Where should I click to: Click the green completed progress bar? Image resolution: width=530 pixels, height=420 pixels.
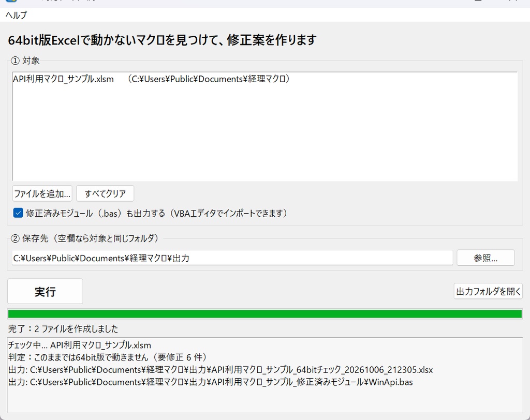tap(264, 314)
